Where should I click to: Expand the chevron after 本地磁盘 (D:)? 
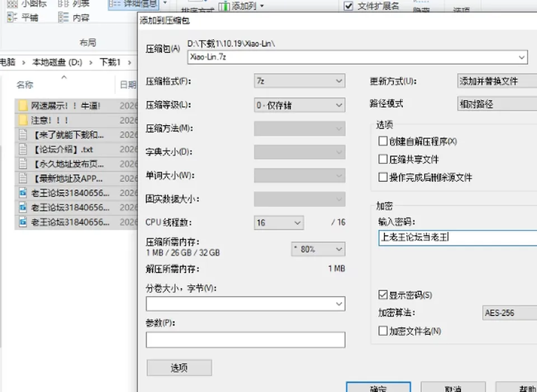91,62
